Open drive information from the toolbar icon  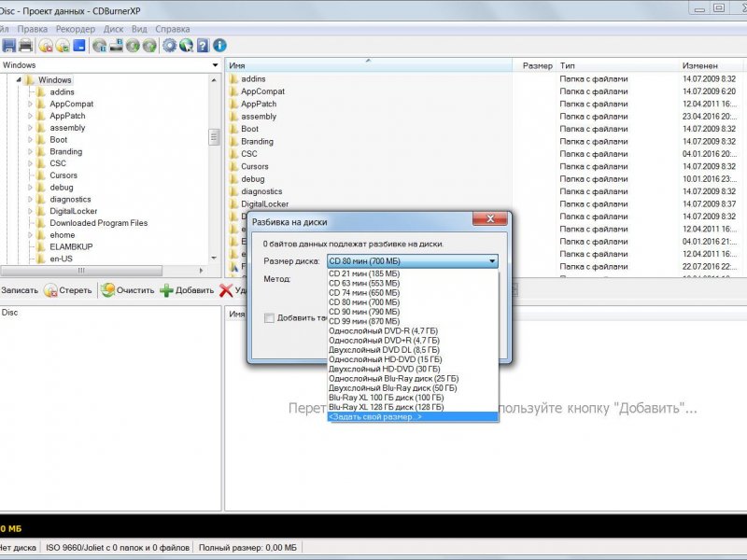click(x=116, y=46)
